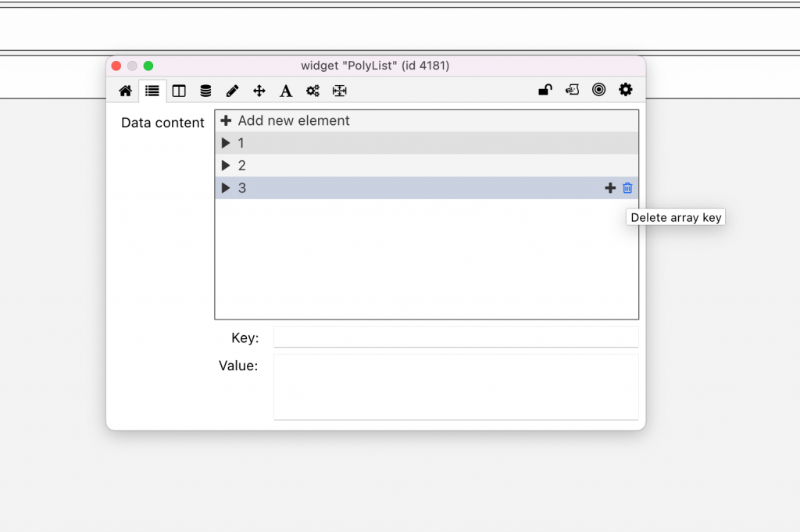800x532 pixels.
Task: Select the pencil edit pane icon
Action: click(x=232, y=91)
